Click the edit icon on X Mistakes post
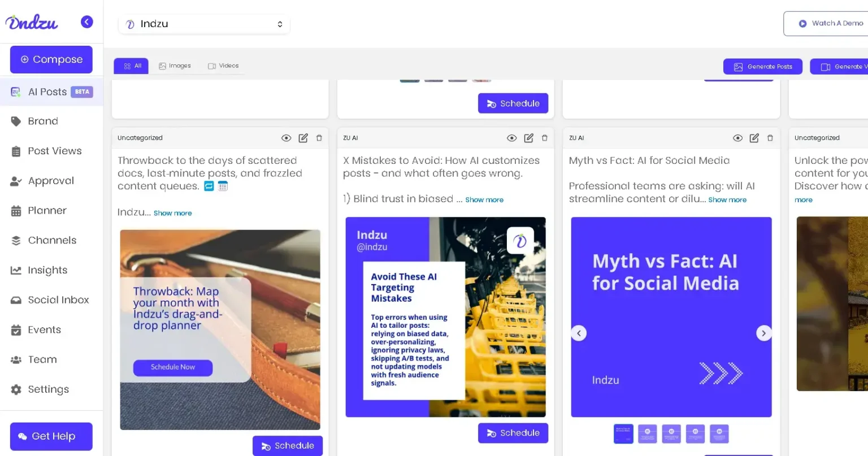 pyautogui.click(x=528, y=138)
